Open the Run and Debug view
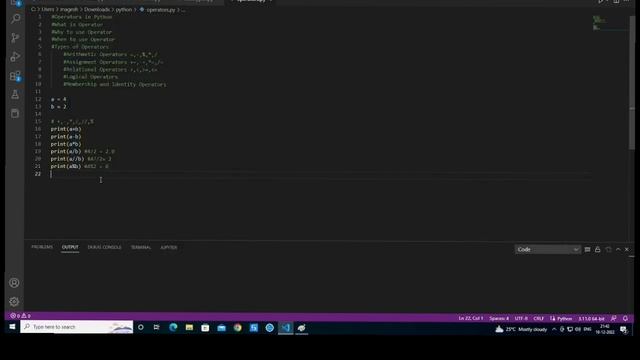This screenshot has width=640, height=360. pos(16,57)
